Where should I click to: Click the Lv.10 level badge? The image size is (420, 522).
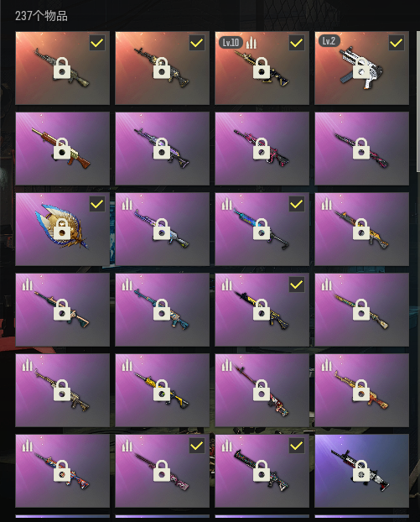coord(231,43)
